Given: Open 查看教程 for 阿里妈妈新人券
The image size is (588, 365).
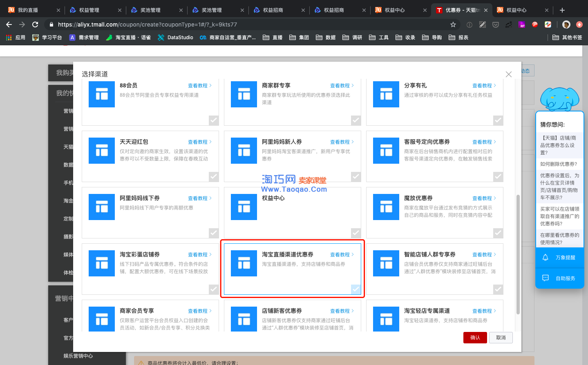Looking at the screenshot, I should pos(342,142).
